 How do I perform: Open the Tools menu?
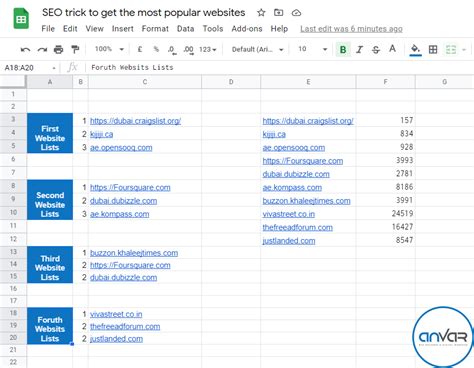pyautogui.click(x=213, y=29)
